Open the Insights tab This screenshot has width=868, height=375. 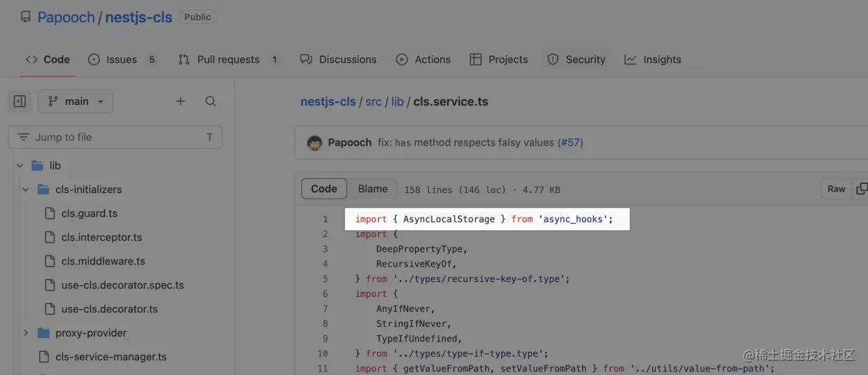(653, 59)
